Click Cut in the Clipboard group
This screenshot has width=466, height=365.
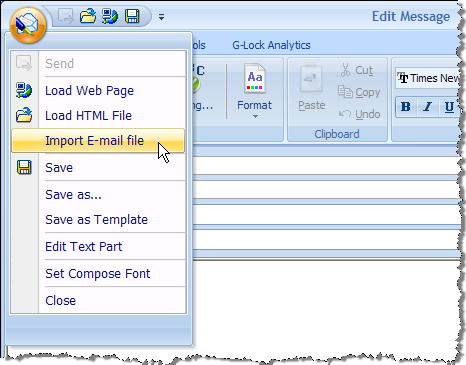pos(356,70)
